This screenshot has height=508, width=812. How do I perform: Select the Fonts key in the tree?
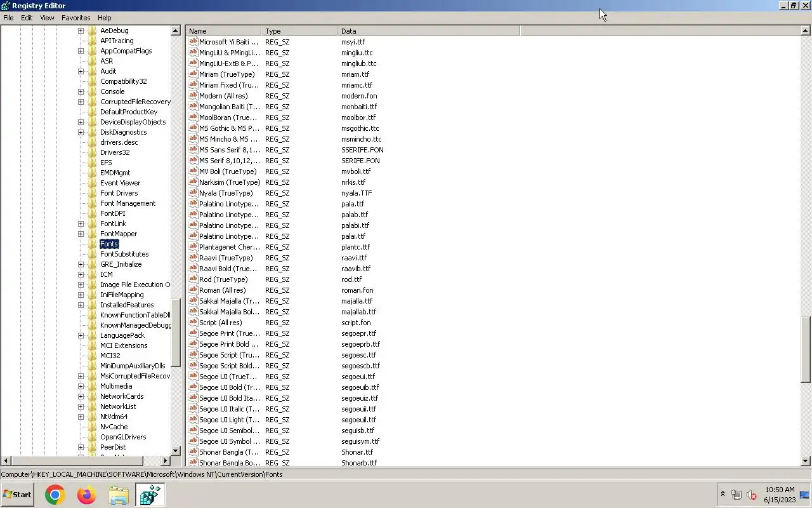[x=109, y=244]
